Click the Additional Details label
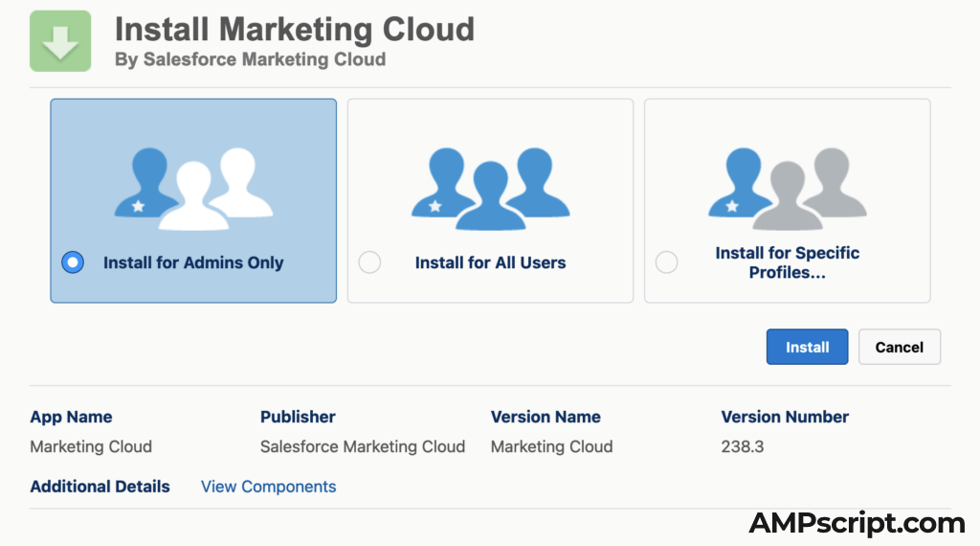Image resolution: width=980 pixels, height=546 pixels. pos(100,487)
